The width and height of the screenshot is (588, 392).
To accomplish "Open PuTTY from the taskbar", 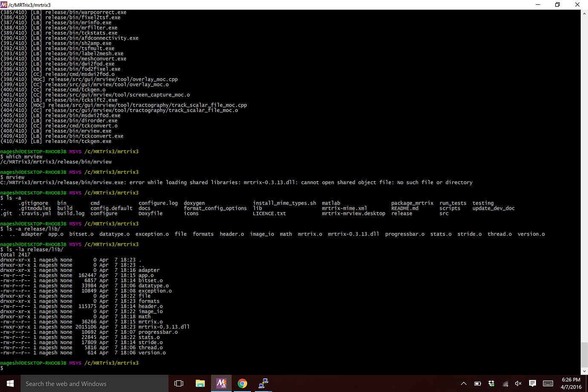I will (x=263, y=383).
